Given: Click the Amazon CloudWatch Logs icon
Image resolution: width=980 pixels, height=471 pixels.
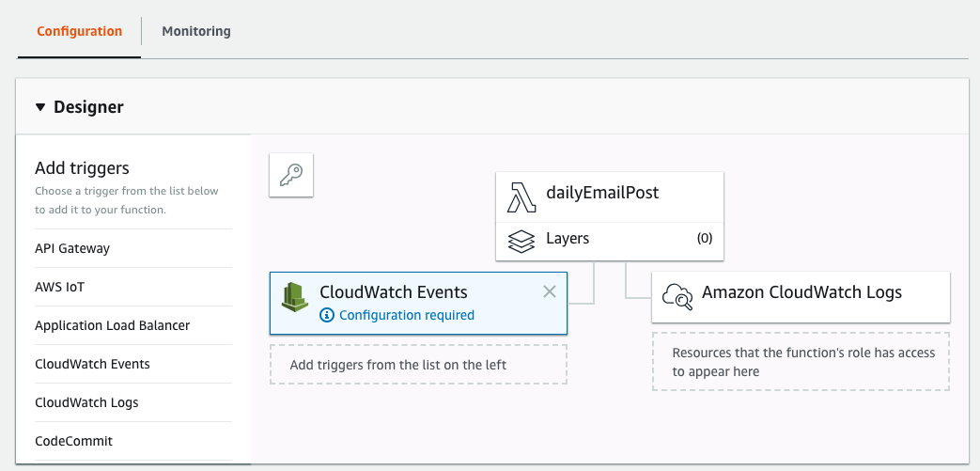Looking at the screenshot, I should point(677,297).
